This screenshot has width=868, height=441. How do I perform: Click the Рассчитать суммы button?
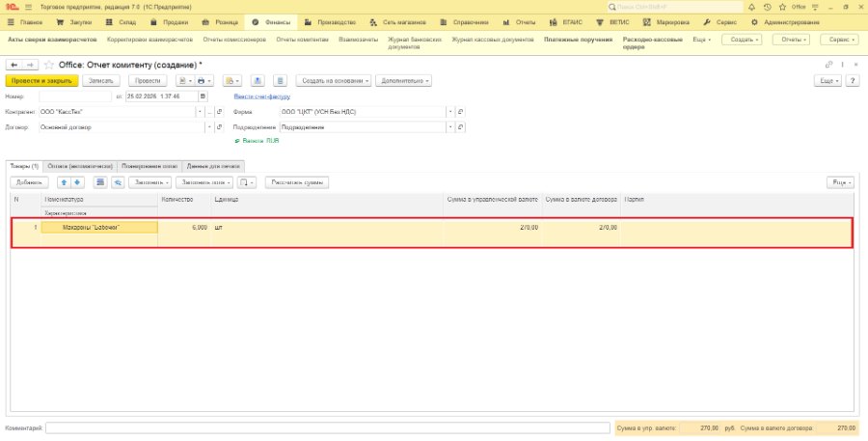coord(297,182)
